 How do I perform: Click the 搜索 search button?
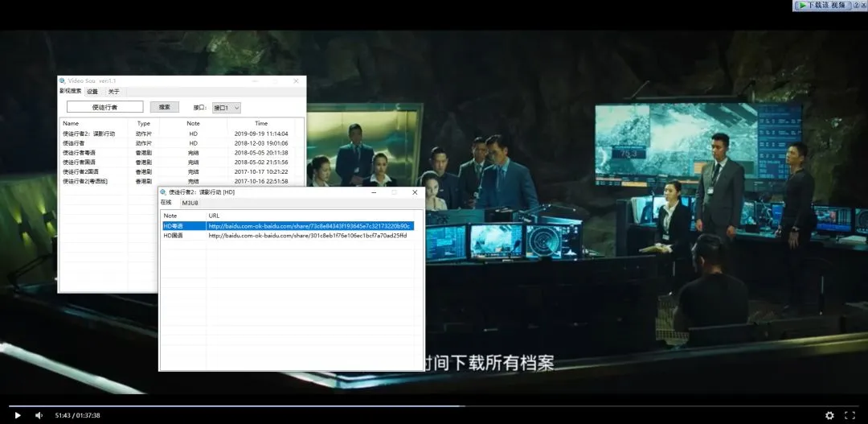[x=165, y=107]
